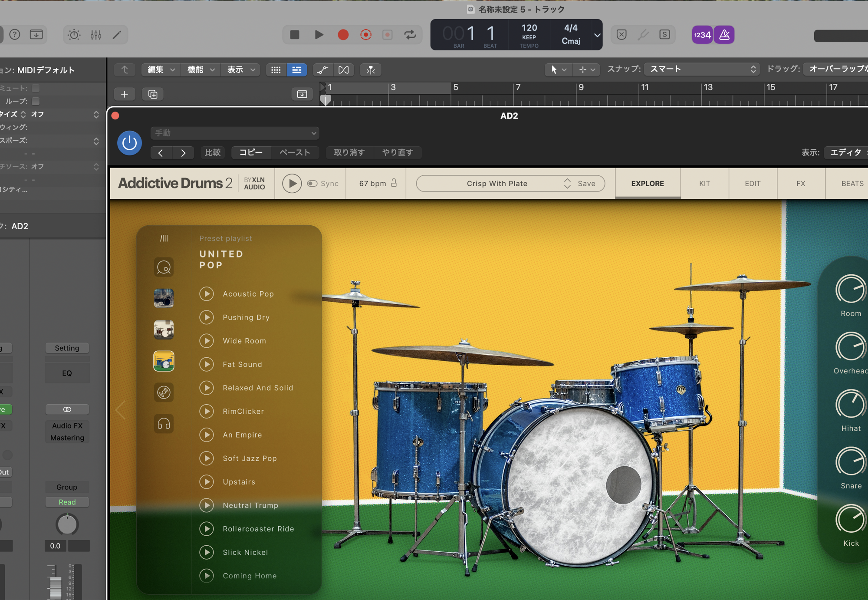Adjust the Room knob
The height and width of the screenshot is (600, 868).
pos(850,290)
